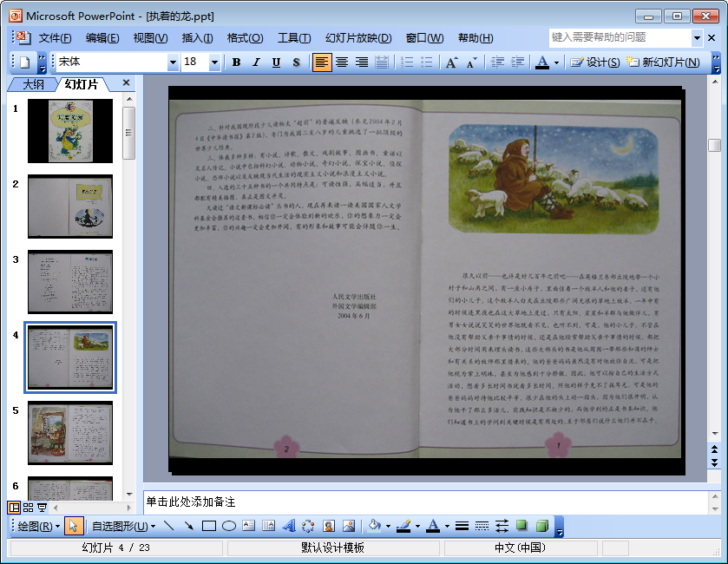Open the help question box dropdown
This screenshot has width=728, height=564.
(697, 37)
